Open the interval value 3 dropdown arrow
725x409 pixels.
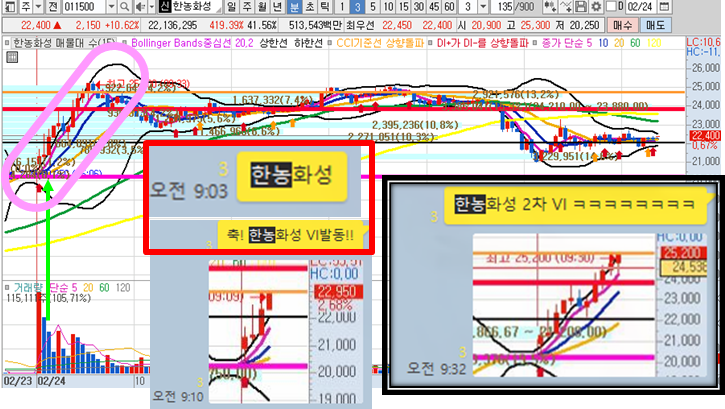[483, 6]
